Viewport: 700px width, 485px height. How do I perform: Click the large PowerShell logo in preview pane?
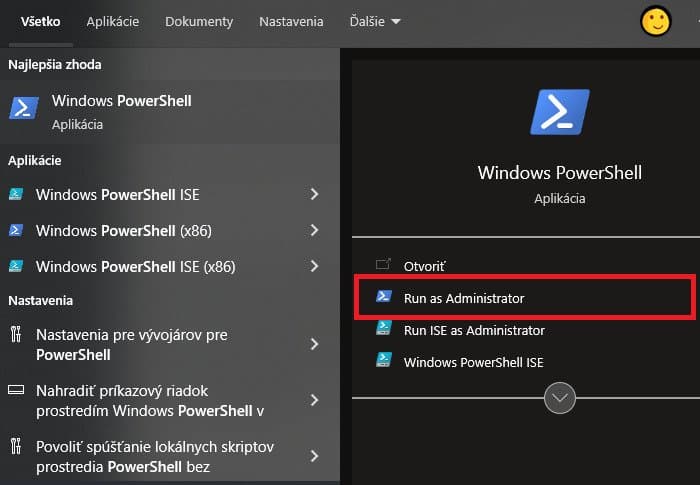[x=560, y=112]
